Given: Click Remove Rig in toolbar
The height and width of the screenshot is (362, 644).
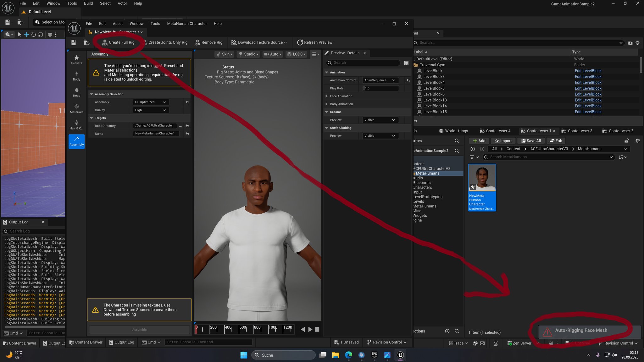Looking at the screenshot, I should (208, 42).
